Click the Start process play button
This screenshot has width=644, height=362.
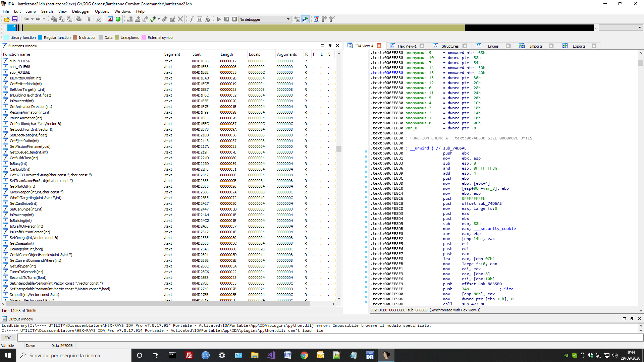pyautogui.click(x=219, y=19)
